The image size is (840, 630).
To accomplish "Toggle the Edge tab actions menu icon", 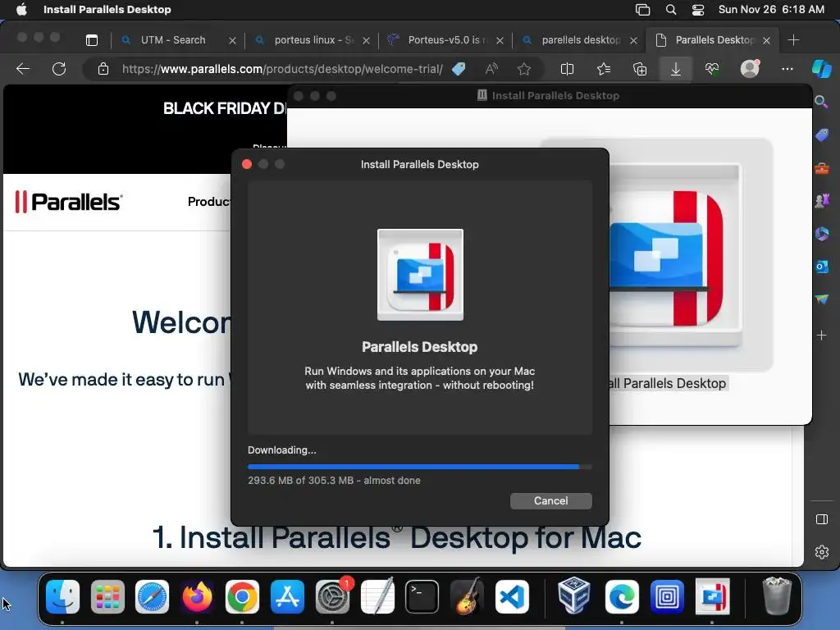I will [x=92, y=40].
